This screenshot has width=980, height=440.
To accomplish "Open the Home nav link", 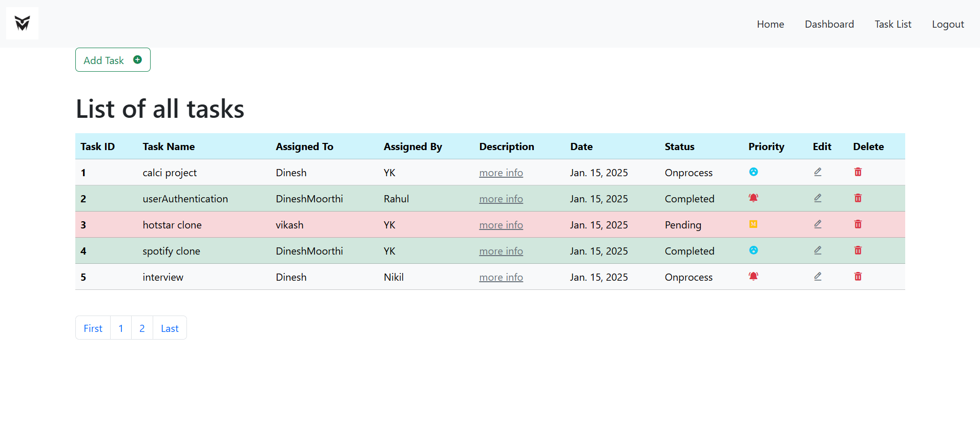I will 770,24.
